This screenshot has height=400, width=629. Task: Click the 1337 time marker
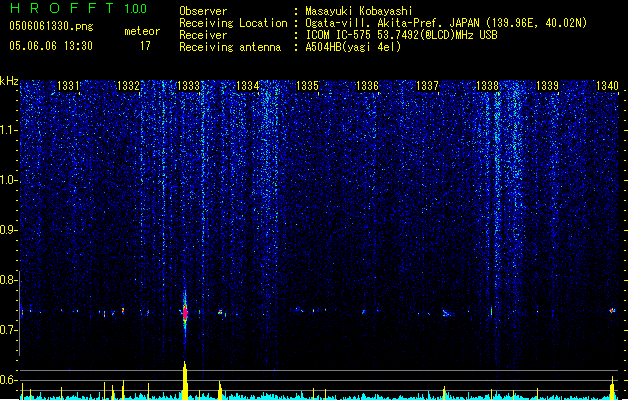(x=428, y=86)
